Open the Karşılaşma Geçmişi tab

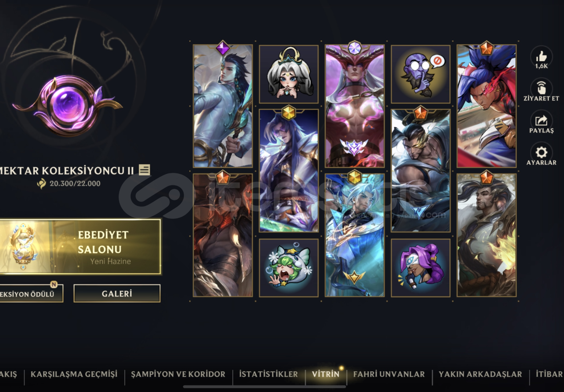74,374
